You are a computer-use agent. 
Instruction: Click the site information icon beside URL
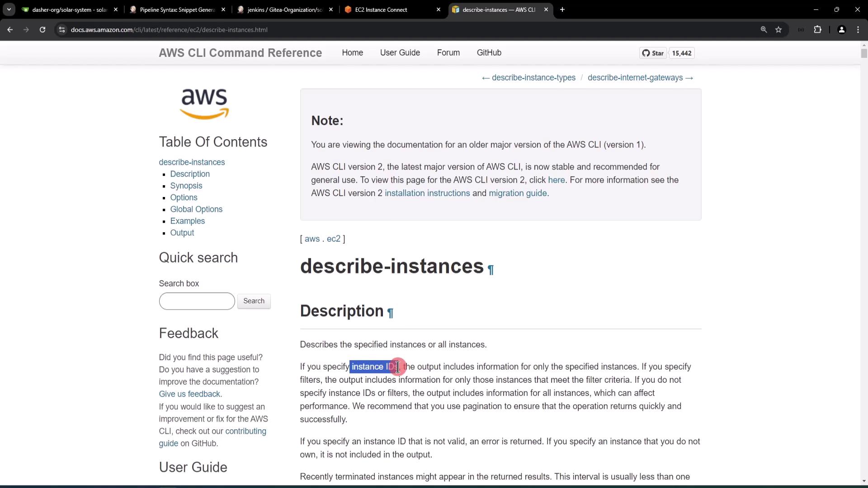tap(62, 30)
